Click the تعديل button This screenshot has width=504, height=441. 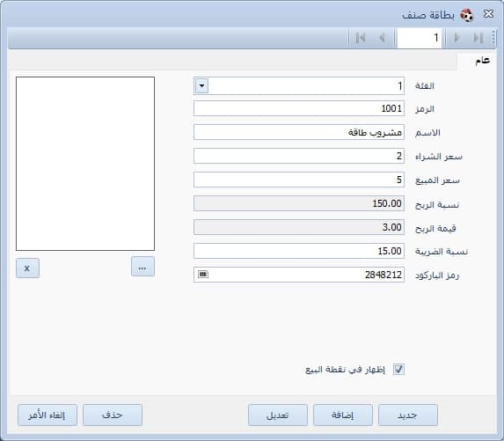coord(278,415)
